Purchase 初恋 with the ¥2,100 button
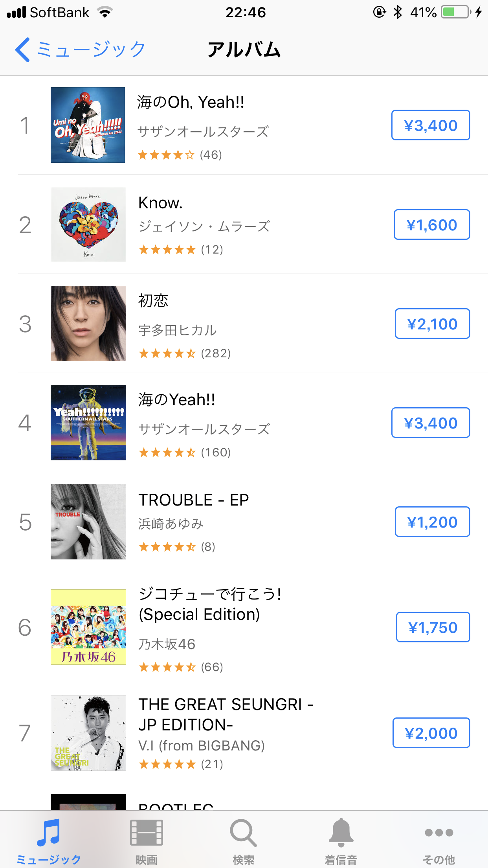Screen dimensions: 488x868 click(432, 324)
